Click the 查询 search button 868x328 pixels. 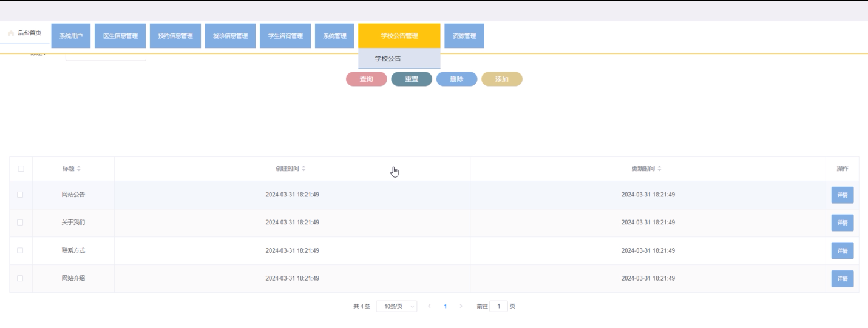point(367,79)
